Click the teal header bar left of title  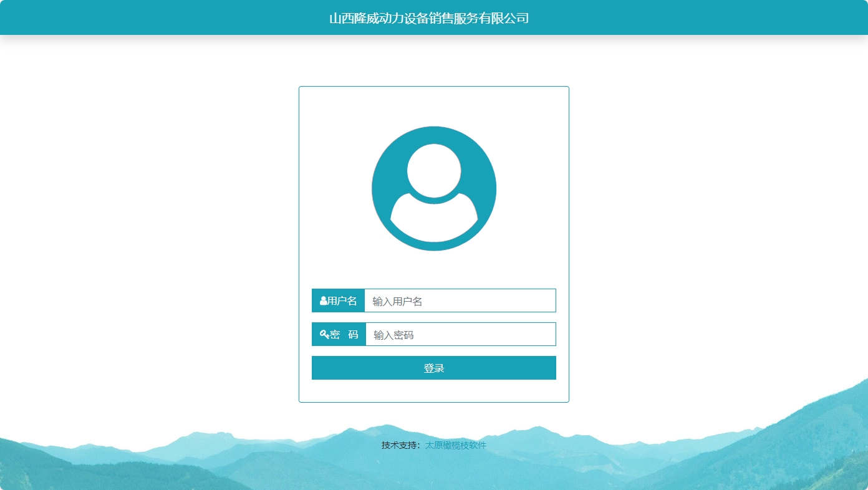[156, 18]
